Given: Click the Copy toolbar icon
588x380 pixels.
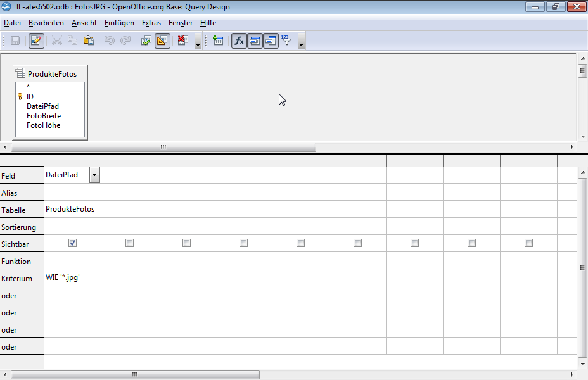Looking at the screenshot, I should pyautogui.click(x=72, y=41).
